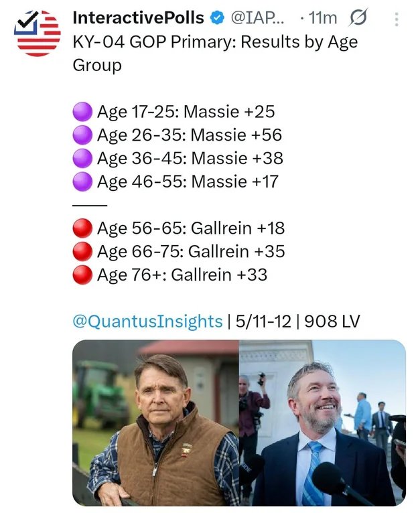The image size is (420, 513).
Task: Open the @QuantusInsights mention link
Action: point(147,321)
